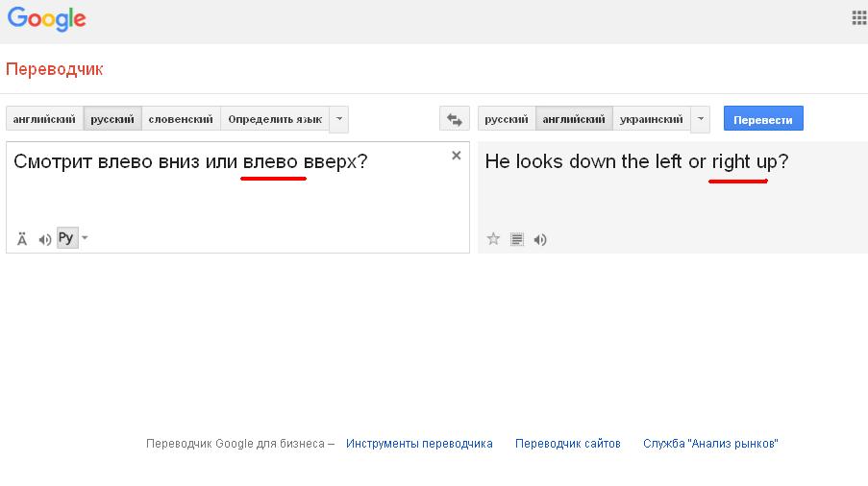Open the Инструменты переводчика link

coord(419,444)
